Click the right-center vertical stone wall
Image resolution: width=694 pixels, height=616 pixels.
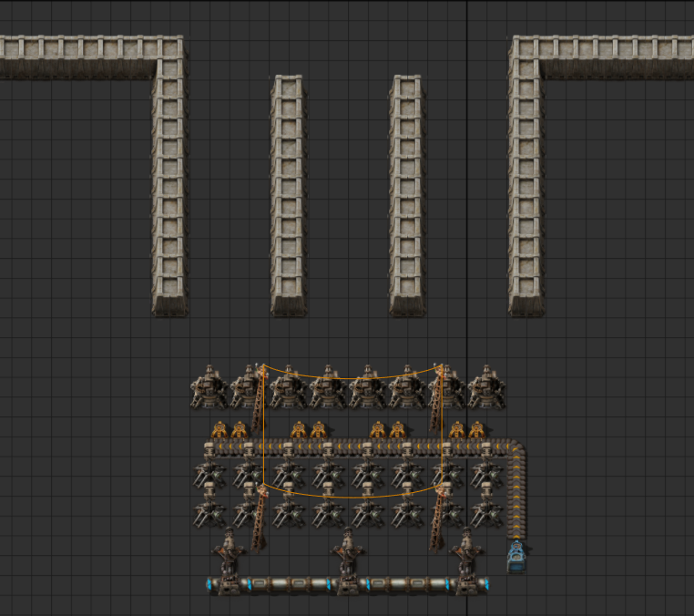click(407, 196)
